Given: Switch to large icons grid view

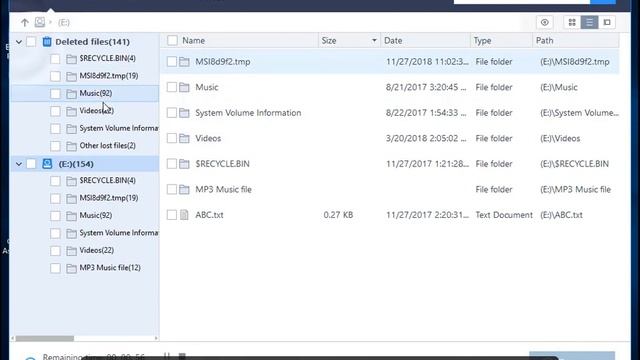Looking at the screenshot, I should click(x=572, y=22).
